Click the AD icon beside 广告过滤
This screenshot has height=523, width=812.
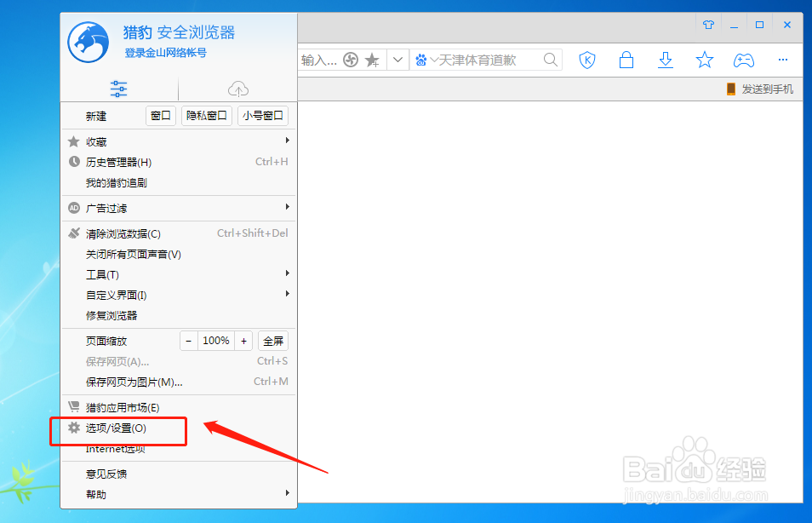click(x=74, y=208)
